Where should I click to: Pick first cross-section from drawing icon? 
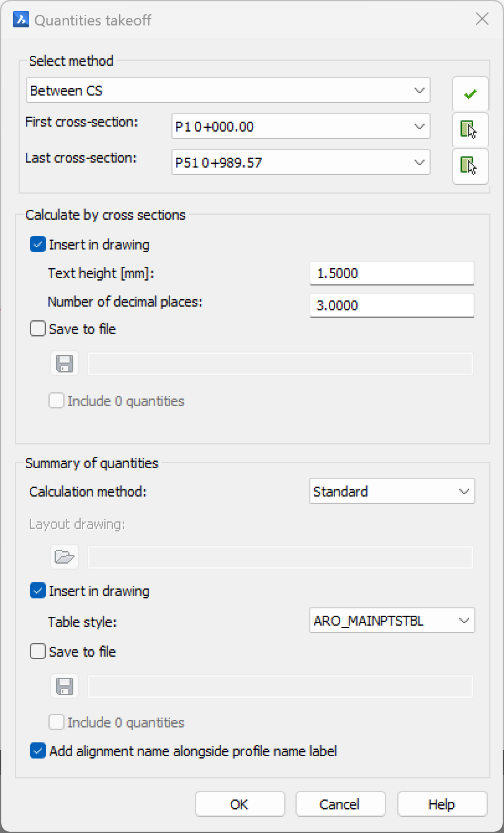coord(470,129)
